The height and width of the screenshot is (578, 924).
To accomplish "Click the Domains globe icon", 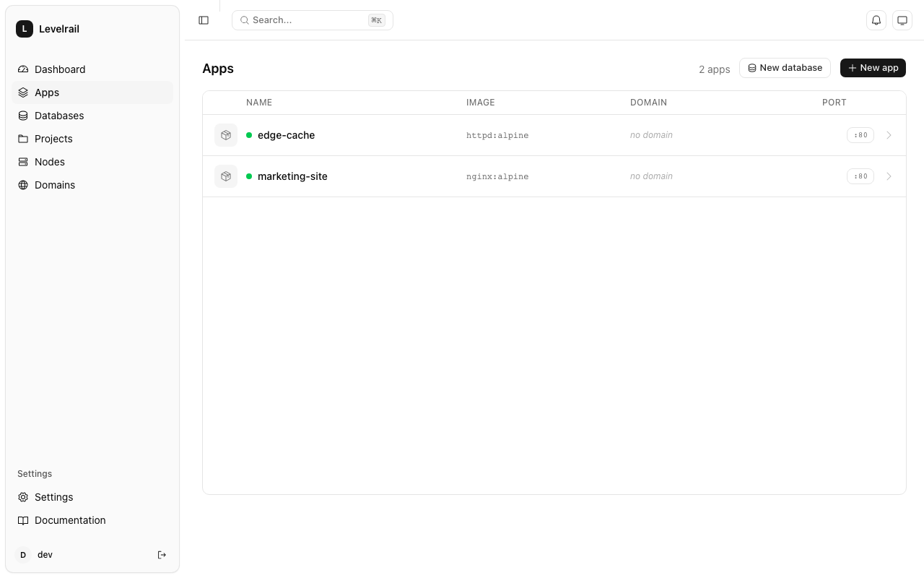I will pyautogui.click(x=23, y=185).
